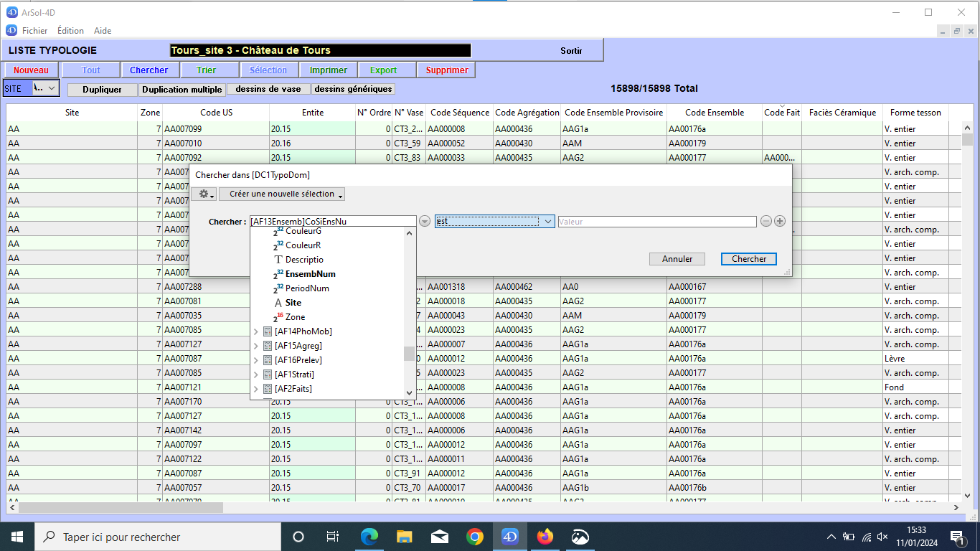Image resolution: width=980 pixels, height=551 pixels.
Task: Click the plus icon to add search criterion
Action: pyautogui.click(x=780, y=222)
